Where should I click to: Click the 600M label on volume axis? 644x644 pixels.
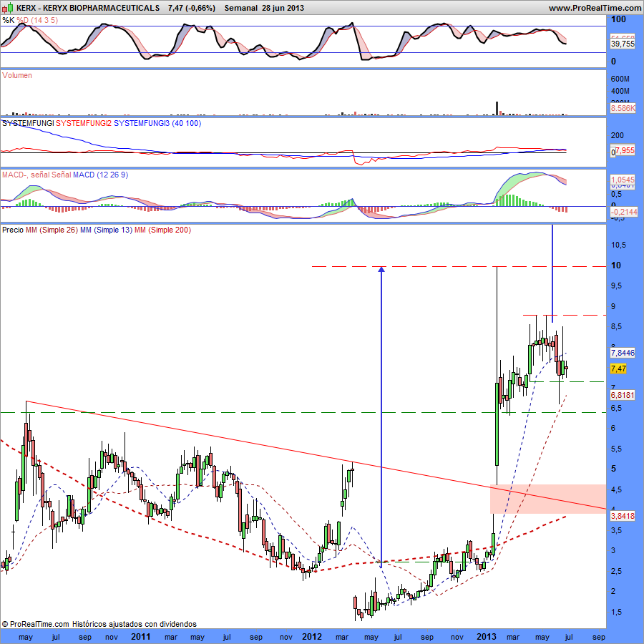tap(620, 79)
